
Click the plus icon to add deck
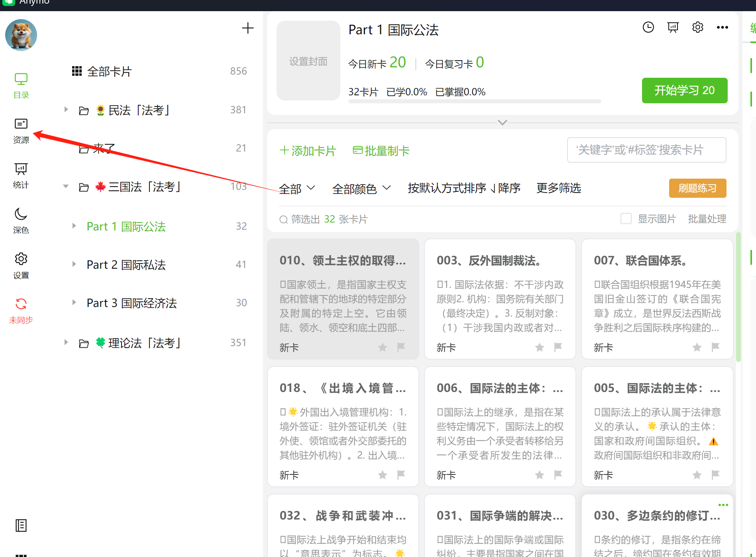click(248, 28)
